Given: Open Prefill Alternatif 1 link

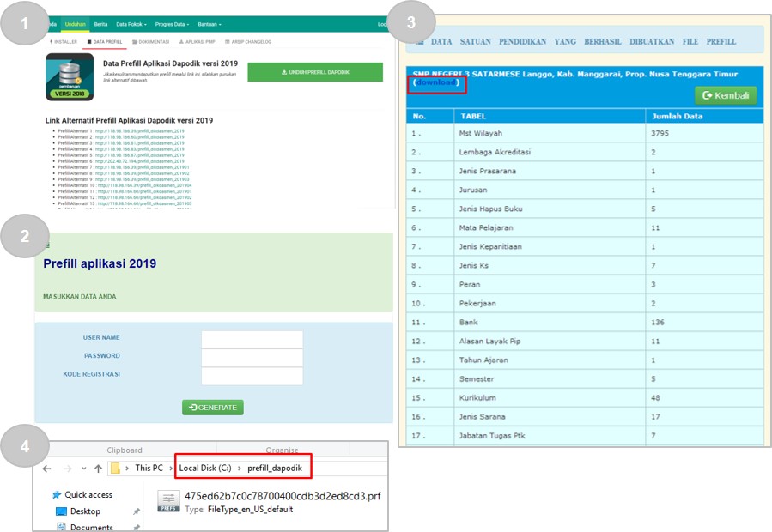Looking at the screenshot, I should pos(140,131).
